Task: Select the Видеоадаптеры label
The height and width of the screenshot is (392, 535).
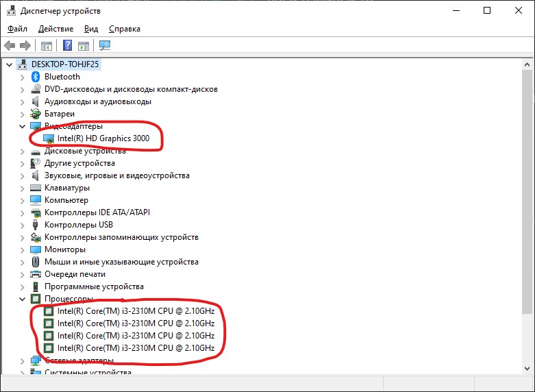Action: click(73, 126)
